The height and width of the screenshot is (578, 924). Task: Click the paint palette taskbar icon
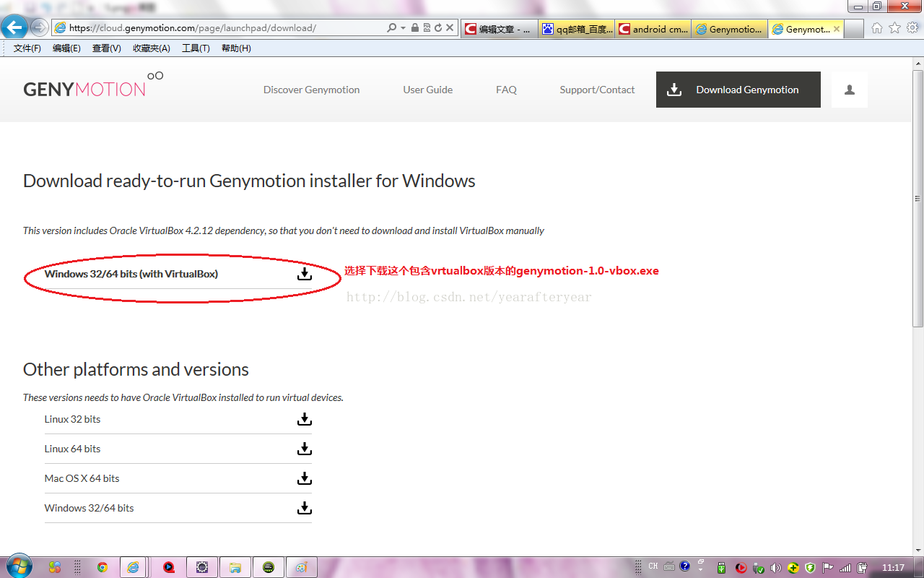point(301,567)
